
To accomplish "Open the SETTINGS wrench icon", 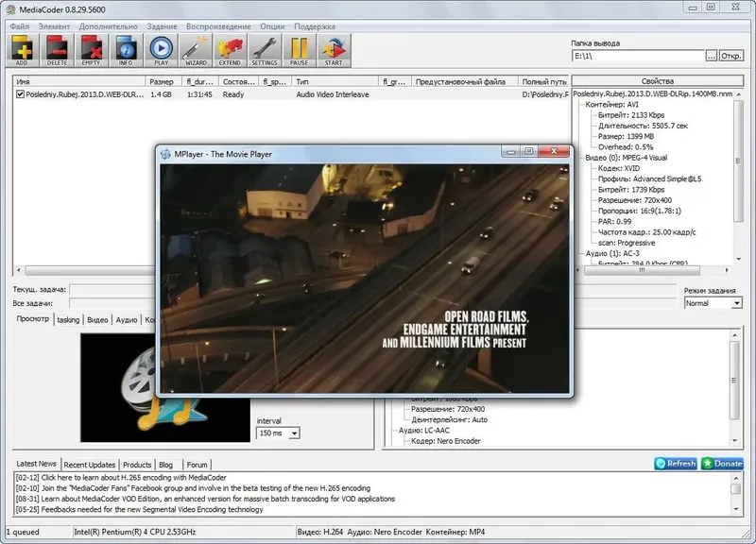I will [265, 50].
